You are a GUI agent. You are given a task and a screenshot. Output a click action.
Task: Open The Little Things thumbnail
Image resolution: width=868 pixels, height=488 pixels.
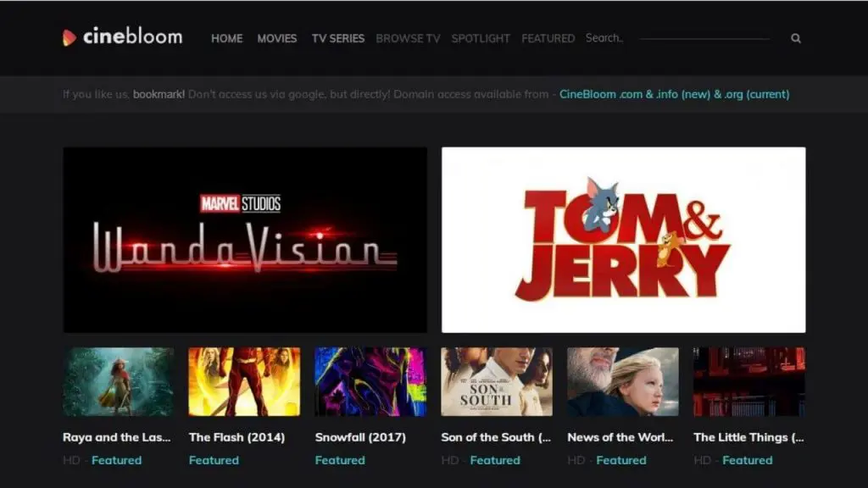click(749, 381)
